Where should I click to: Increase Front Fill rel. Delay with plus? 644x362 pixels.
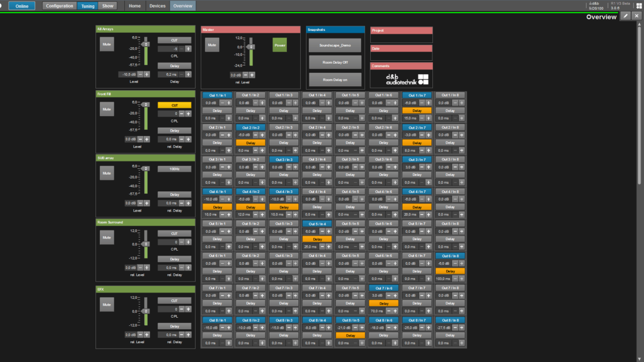click(188, 140)
